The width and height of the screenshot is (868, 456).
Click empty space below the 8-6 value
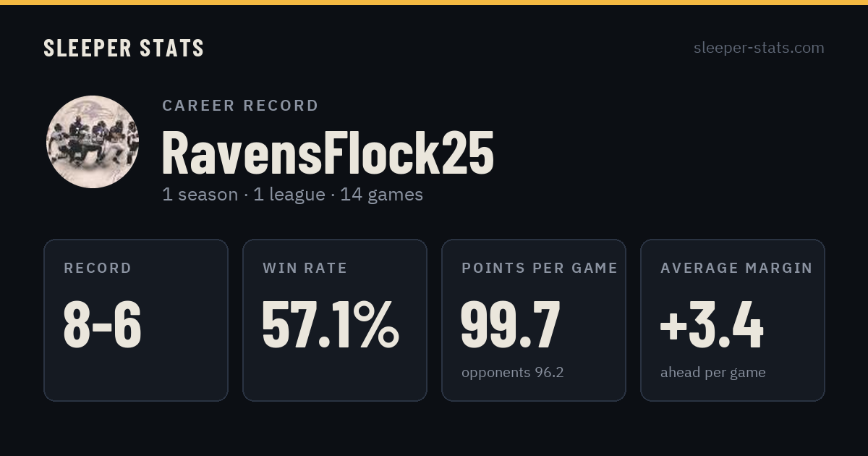136,376
